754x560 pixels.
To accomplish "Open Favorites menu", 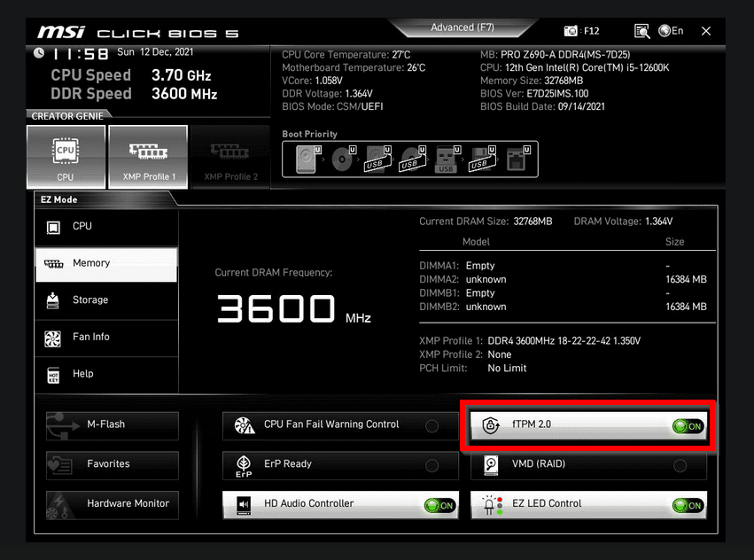I will [113, 465].
